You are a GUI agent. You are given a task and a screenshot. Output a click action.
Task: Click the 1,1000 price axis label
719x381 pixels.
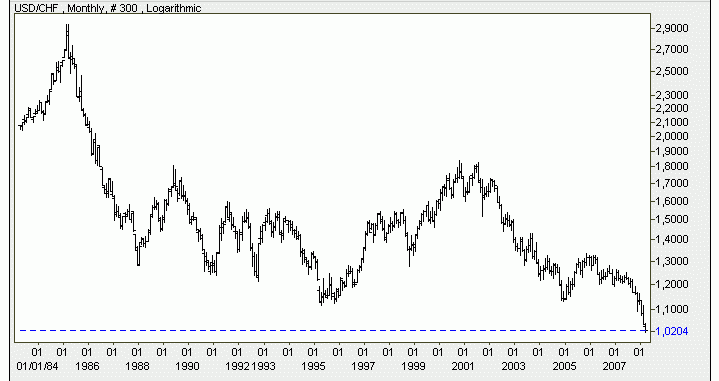pos(672,310)
